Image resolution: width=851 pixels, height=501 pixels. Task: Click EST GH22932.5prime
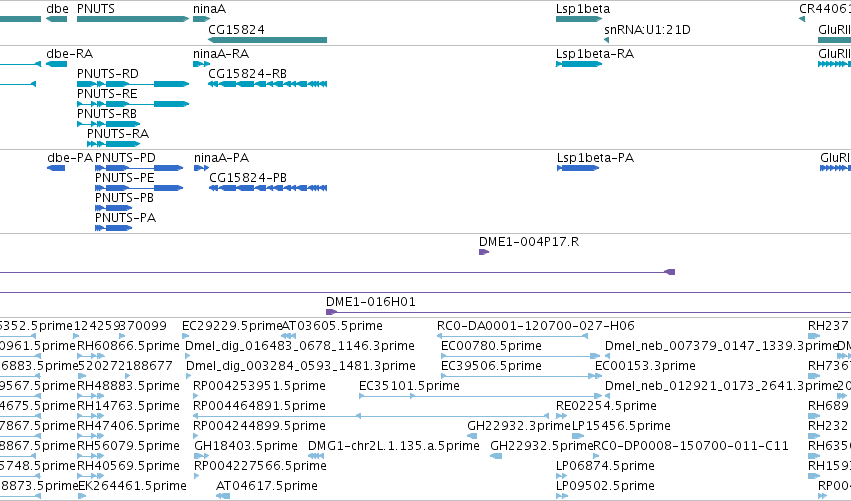[x=542, y=446]
